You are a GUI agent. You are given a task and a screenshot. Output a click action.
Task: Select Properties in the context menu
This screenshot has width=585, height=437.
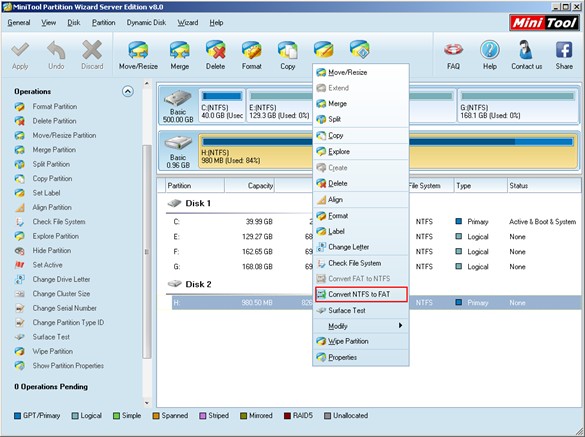click(361, 358)
